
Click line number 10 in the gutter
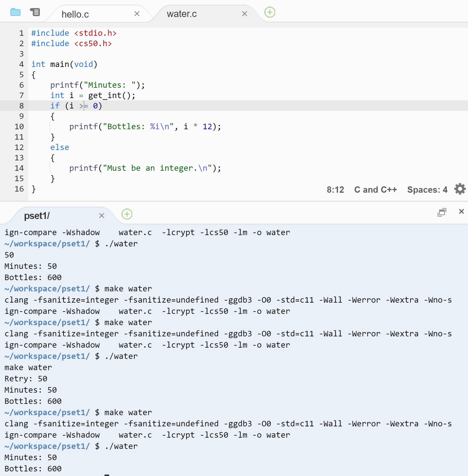click(x=19, y=127)
